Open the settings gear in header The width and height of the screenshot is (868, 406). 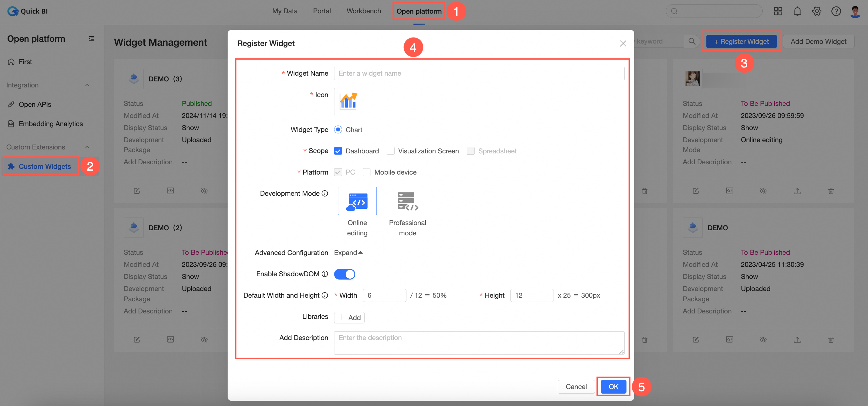click(817, 11)
